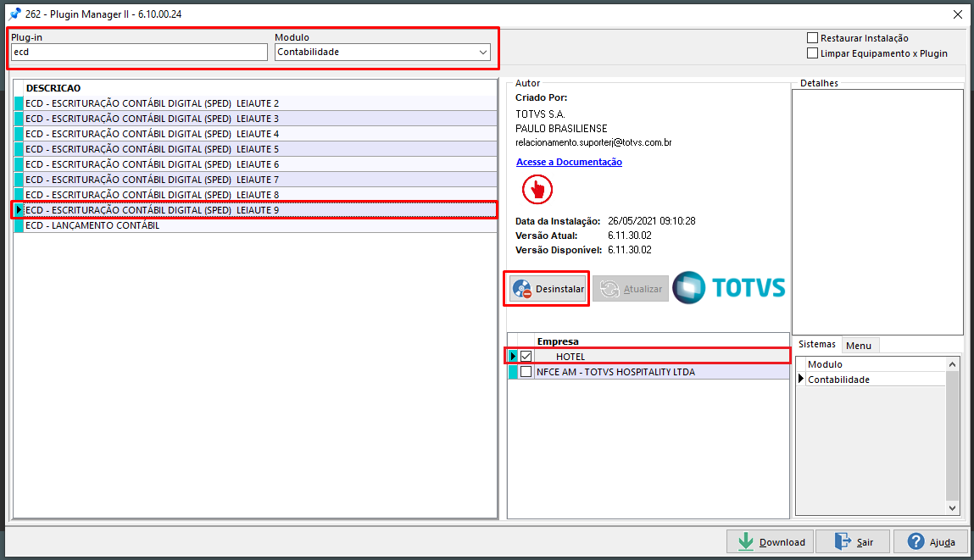This screenshot has width=974, height=560.
Task: Open the Acesse a Documentação link
Action: 569,162
